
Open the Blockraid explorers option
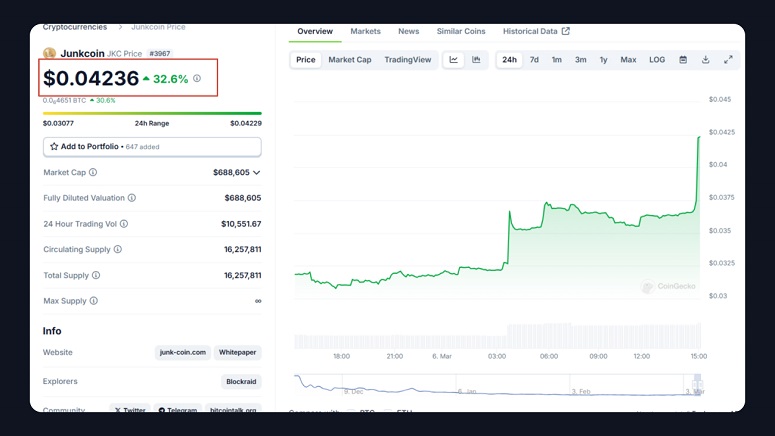[241, 381]
